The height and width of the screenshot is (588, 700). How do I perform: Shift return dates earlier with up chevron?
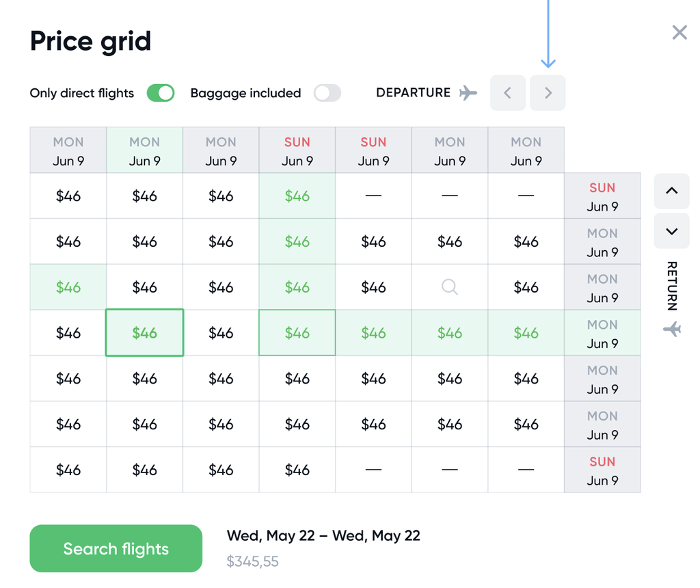[671, 191]
